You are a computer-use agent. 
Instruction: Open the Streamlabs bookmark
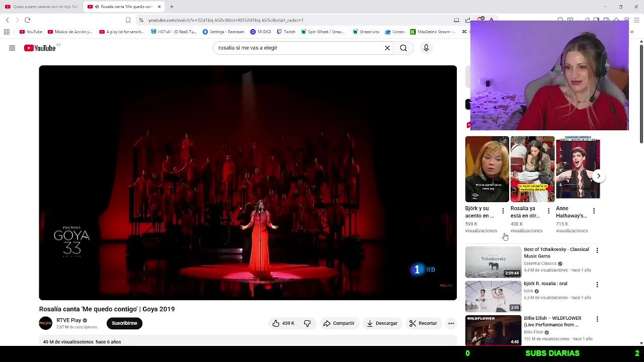click(366, 32)
